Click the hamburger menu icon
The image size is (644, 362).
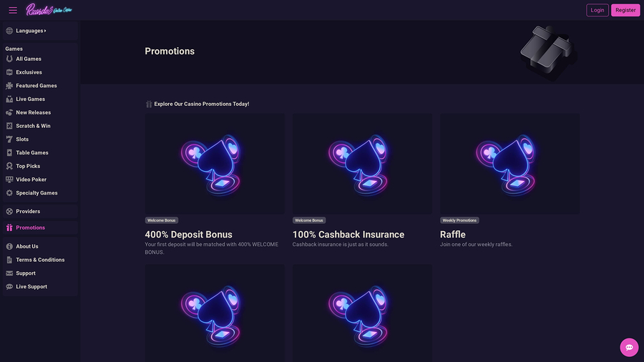pyautogui.click(x=13, y=10)
